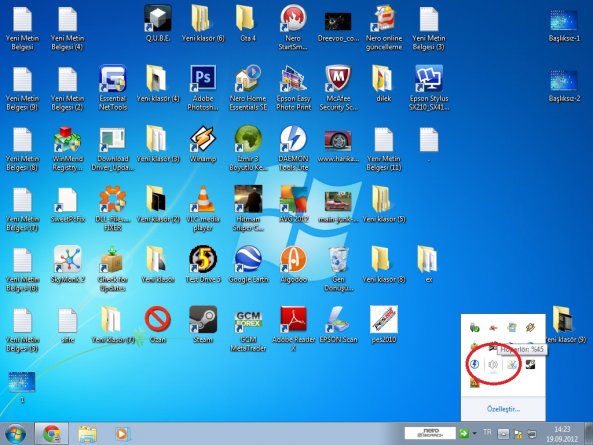
Task: Select the Google Earth icon
Action: tap(248, 264)
